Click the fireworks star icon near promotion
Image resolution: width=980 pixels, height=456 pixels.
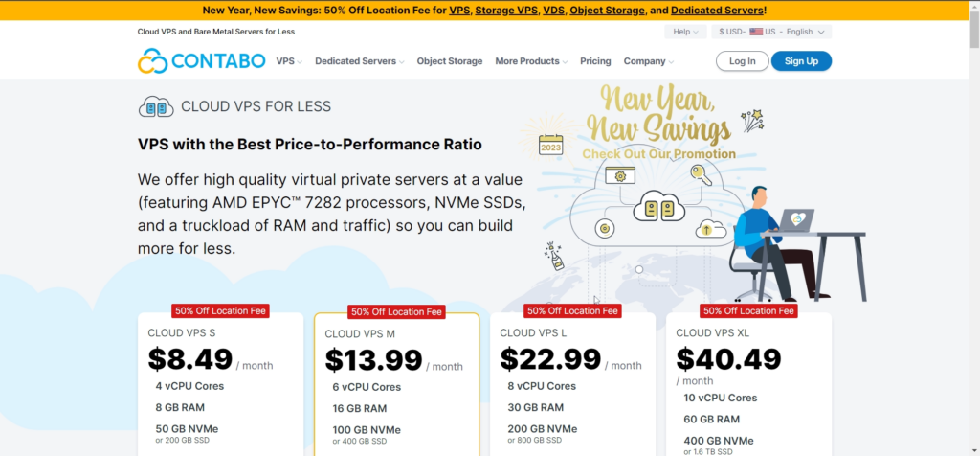pyautogui.click(x=752, y=120)
